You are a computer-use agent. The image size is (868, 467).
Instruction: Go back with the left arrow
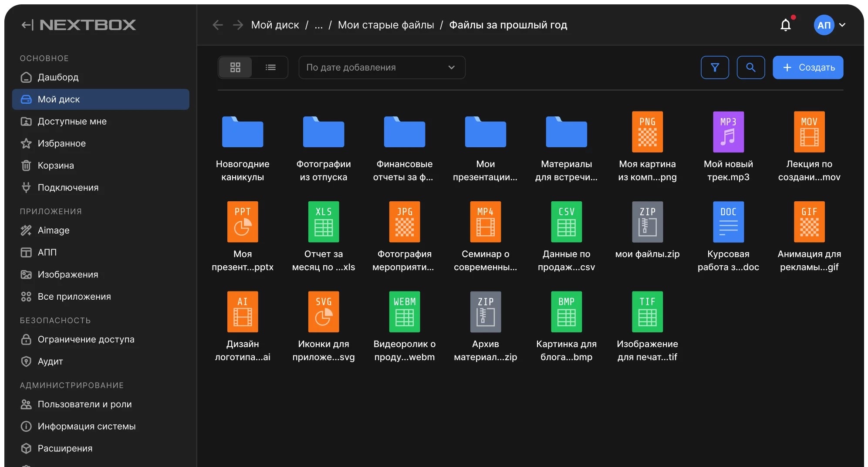(x=218, y=25)
